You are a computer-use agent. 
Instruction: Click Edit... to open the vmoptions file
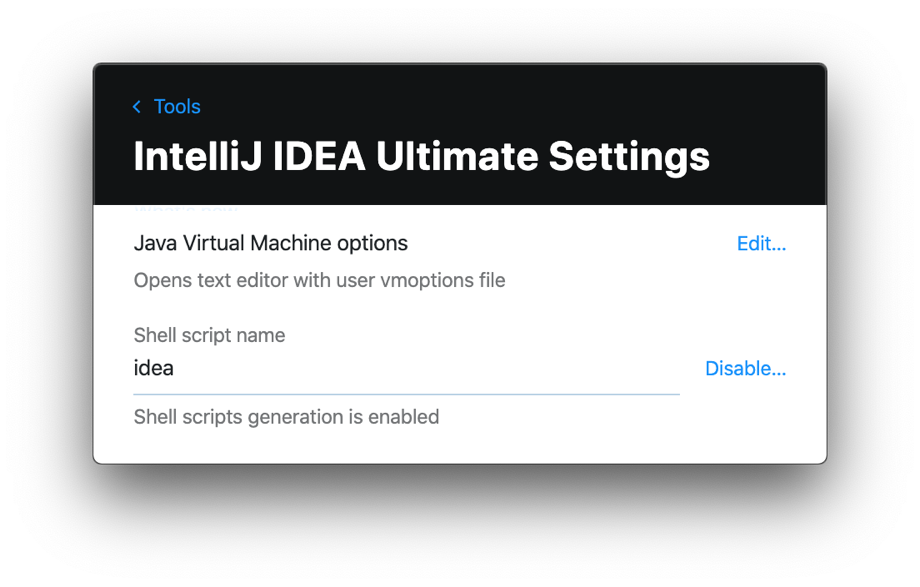[x=761, y=243]
